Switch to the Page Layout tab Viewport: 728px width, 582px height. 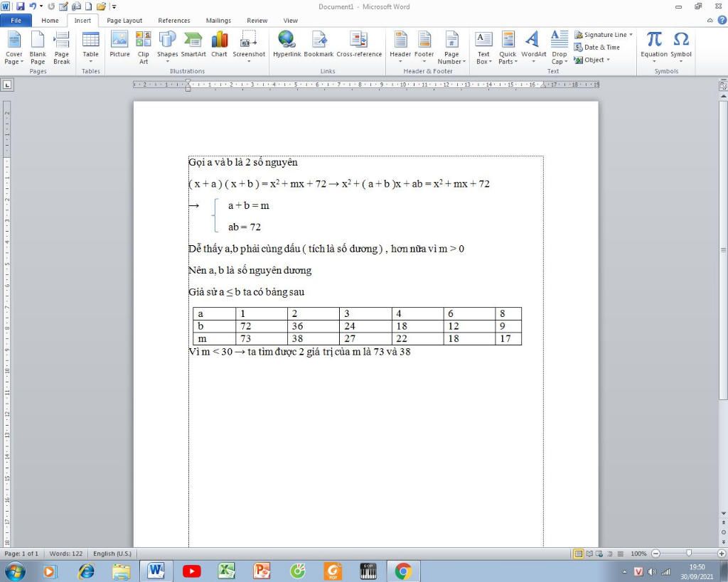(x=124, y=21)
